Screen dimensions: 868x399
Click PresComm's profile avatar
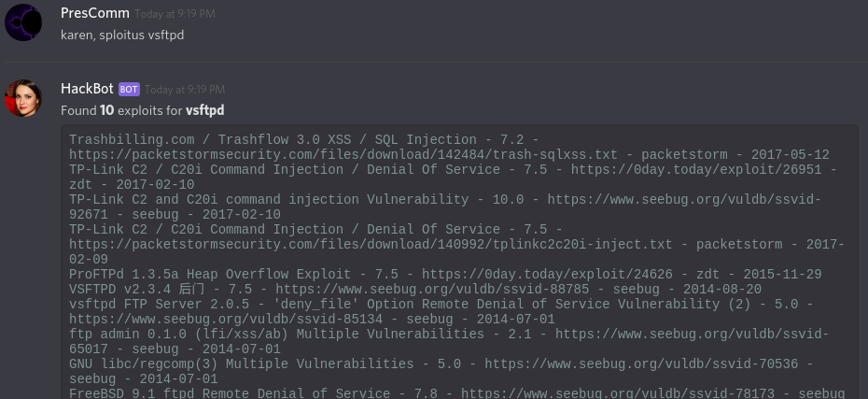click(x=23, y=21)
